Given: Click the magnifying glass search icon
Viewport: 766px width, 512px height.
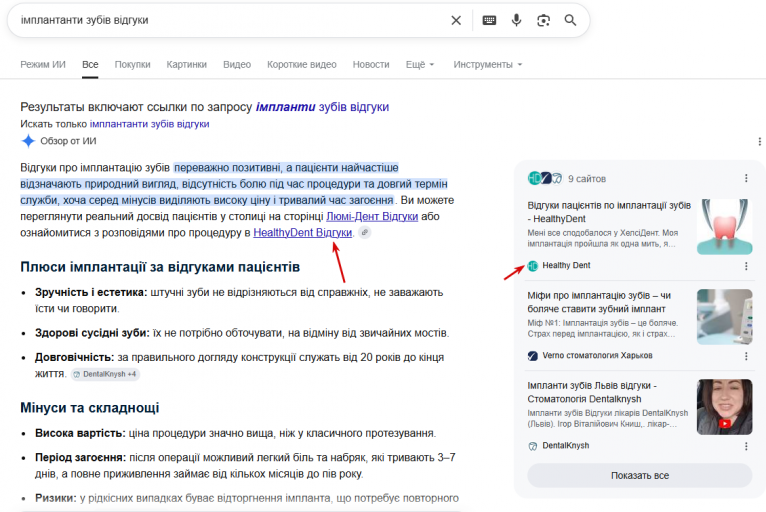Looking at the screenshot, I should [570, 20].
